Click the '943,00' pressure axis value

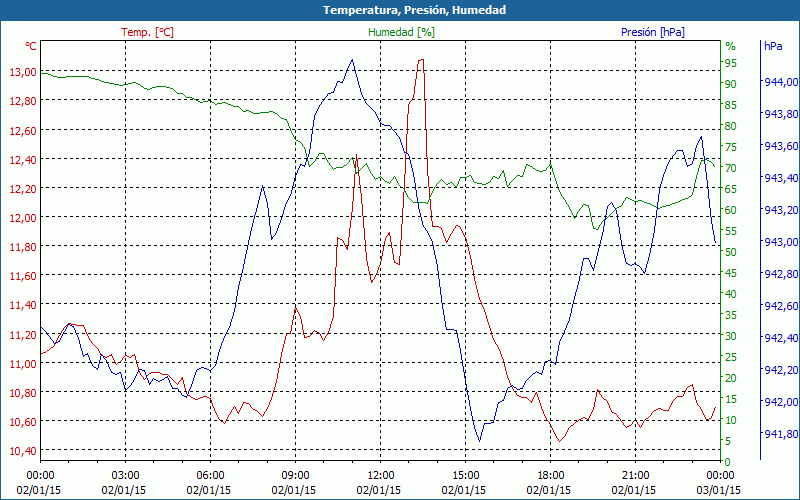coord(781,242)
